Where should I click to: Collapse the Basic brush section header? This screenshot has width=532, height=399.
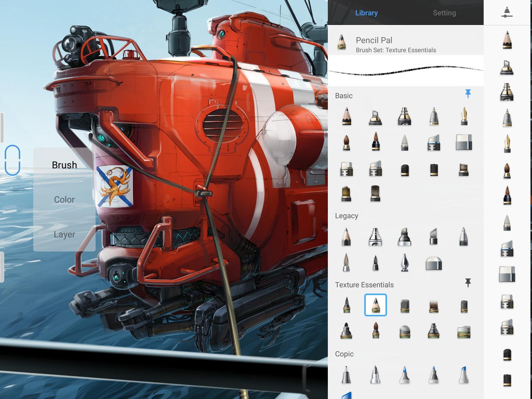(344, 96)
